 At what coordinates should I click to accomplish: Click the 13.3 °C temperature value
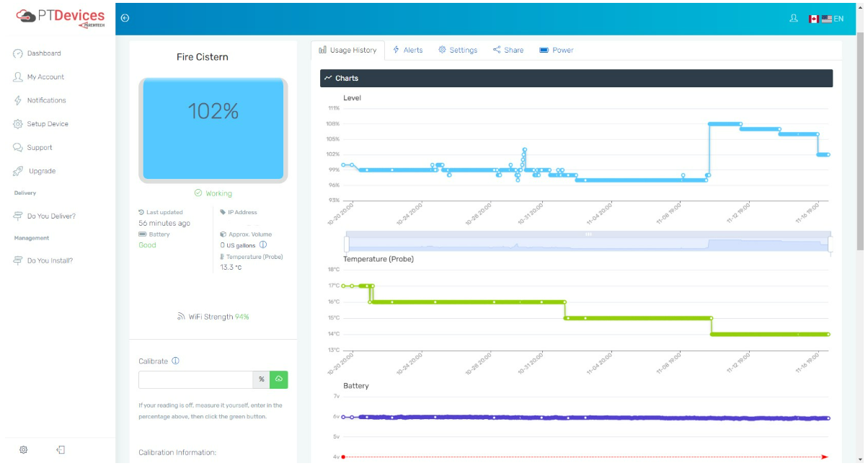(231, 268)
